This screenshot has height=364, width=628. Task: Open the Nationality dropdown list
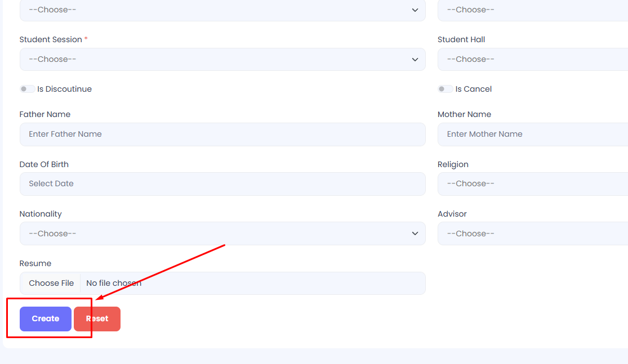tap(222, 233)
